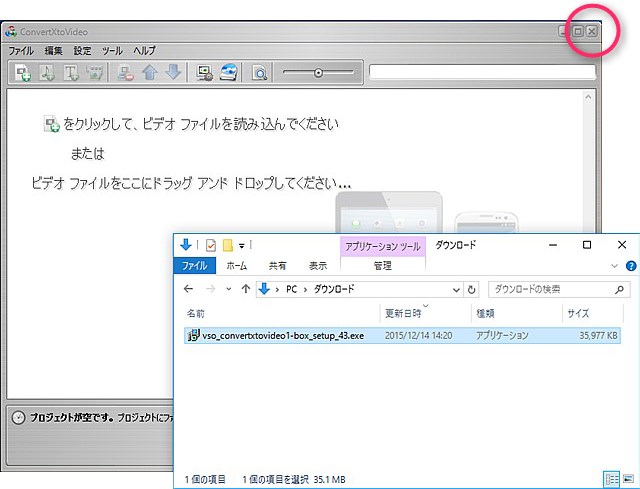Click the empty output profile field
Screen dimensions: 640x489
coord(482,72)
